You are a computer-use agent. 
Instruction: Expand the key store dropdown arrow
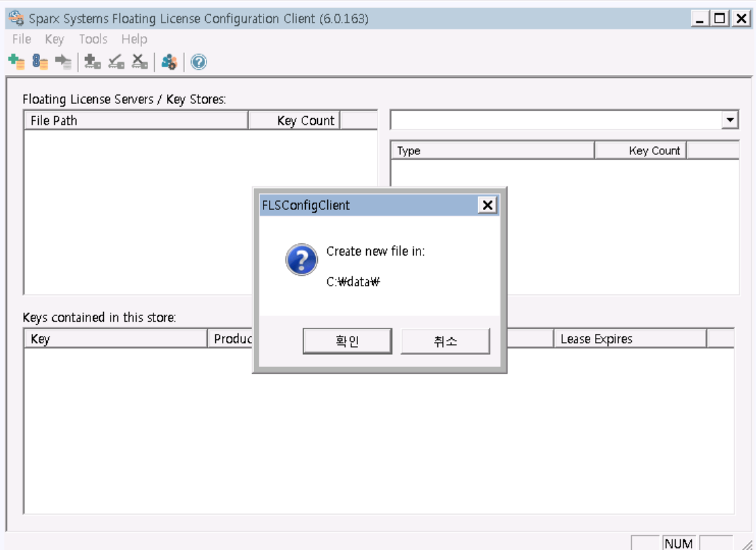pyautogui.click(x=730, y=120)
